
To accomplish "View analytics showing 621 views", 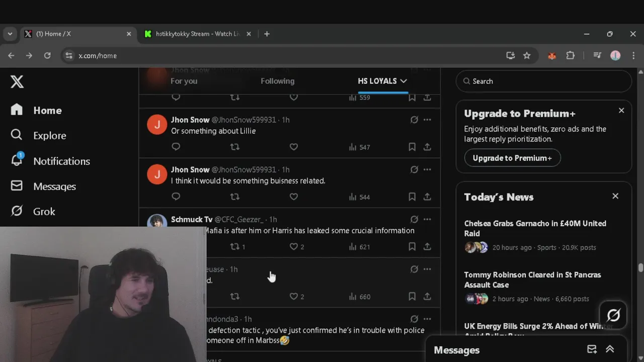I will coord(359,246).
